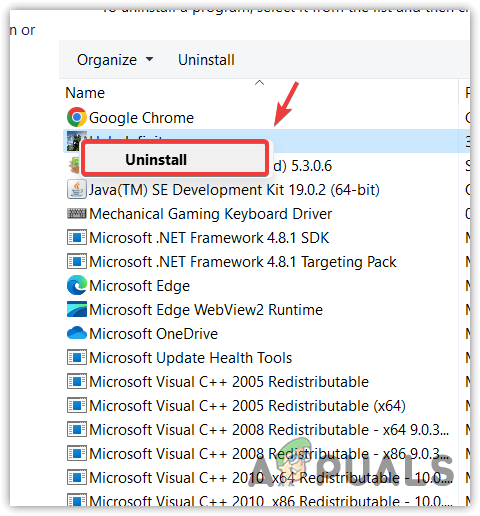Click the .NET Framework 4.8.1 SDK icon
The image size is (480, 516).
coord(77,237)
